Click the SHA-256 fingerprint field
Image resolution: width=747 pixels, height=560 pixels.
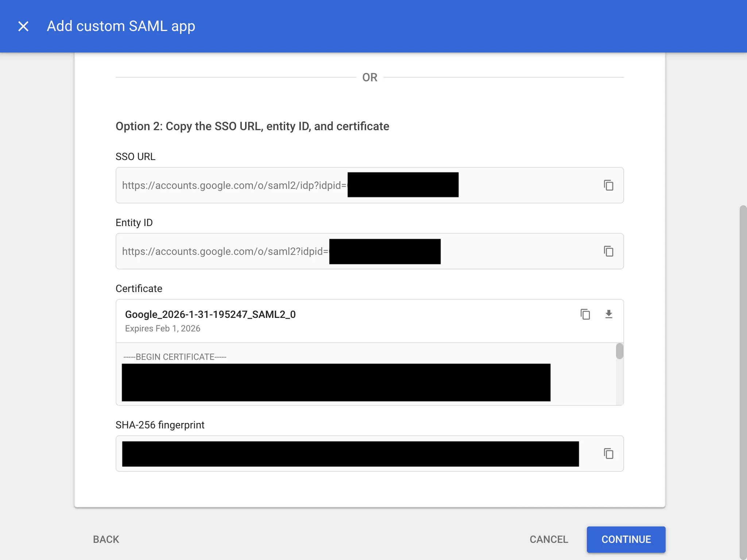(x=350, y=454)
